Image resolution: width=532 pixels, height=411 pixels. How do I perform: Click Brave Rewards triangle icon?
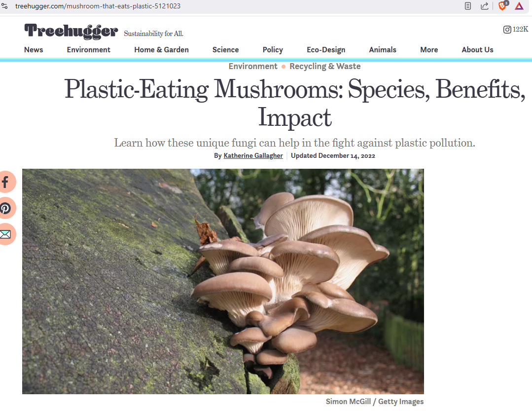tap(519, 6)
